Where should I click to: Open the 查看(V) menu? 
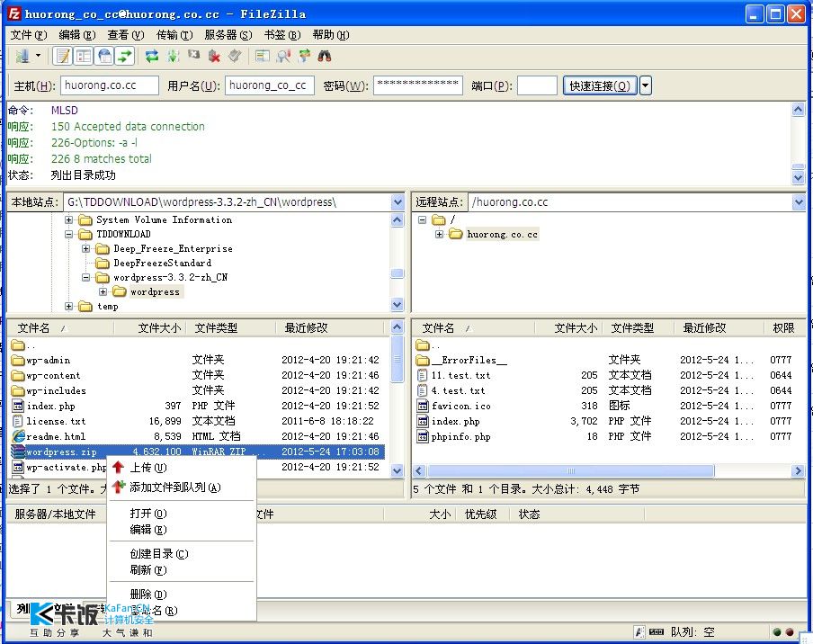126,35
